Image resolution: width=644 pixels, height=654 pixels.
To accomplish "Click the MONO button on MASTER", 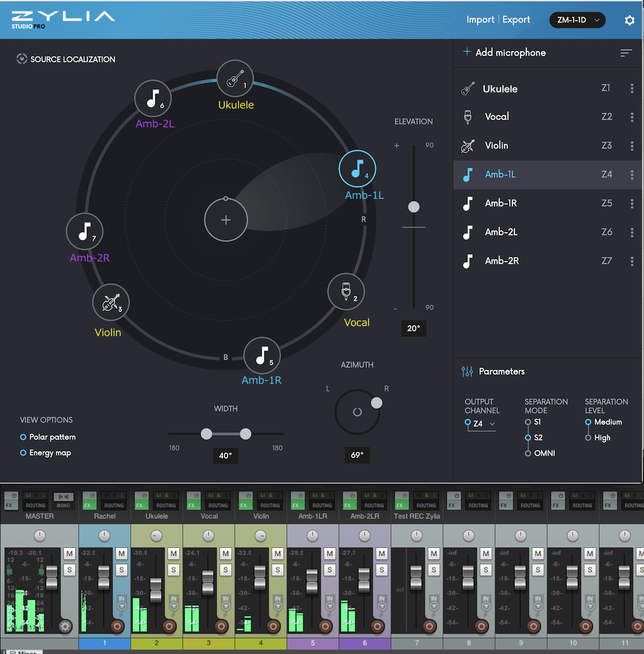I will point(63,500).
